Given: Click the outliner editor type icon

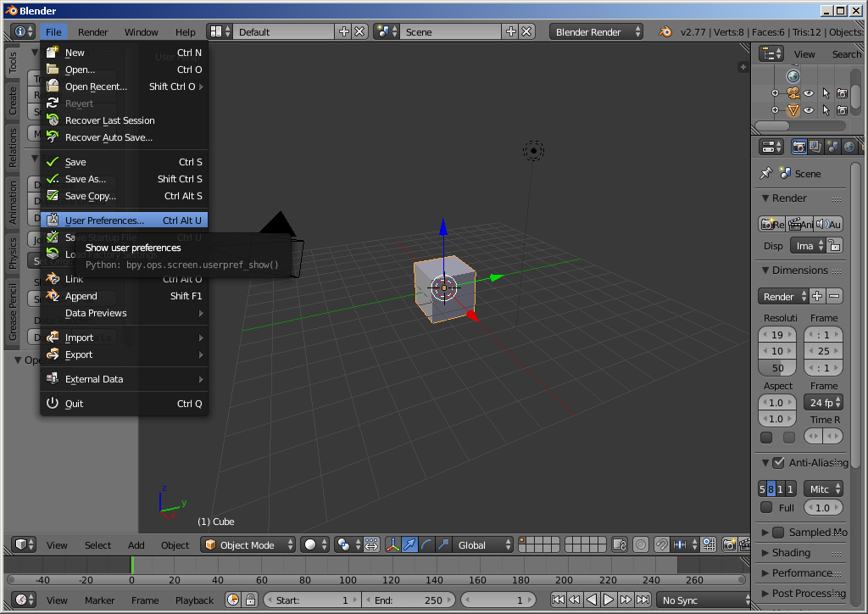Looking at the screenshot, I should click(771, 53).
